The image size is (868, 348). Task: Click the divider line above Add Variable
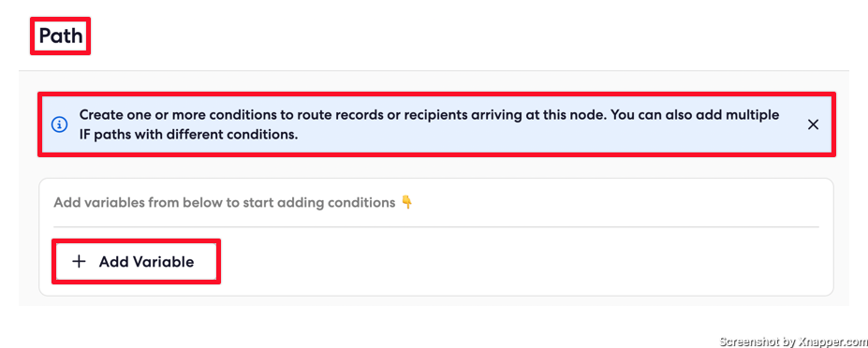tap(435, 226)
